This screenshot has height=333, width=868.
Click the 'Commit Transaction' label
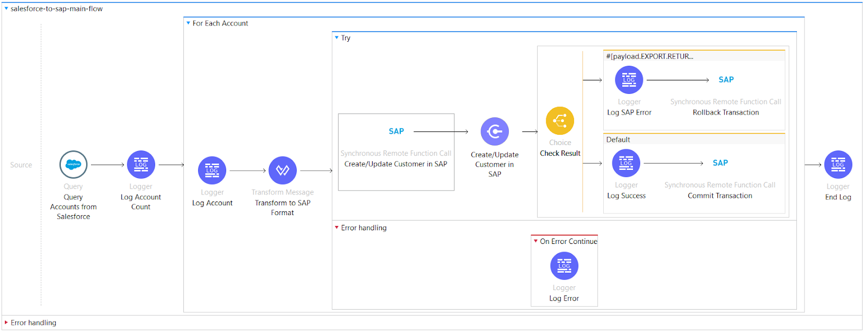coord(720,196)
